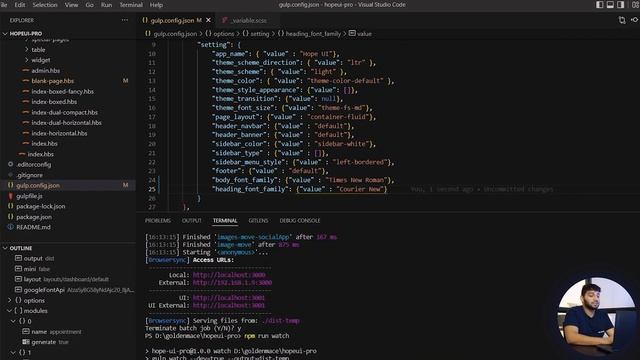
Task: Collapse module 0 node in Outline
Action: point(13,321)
